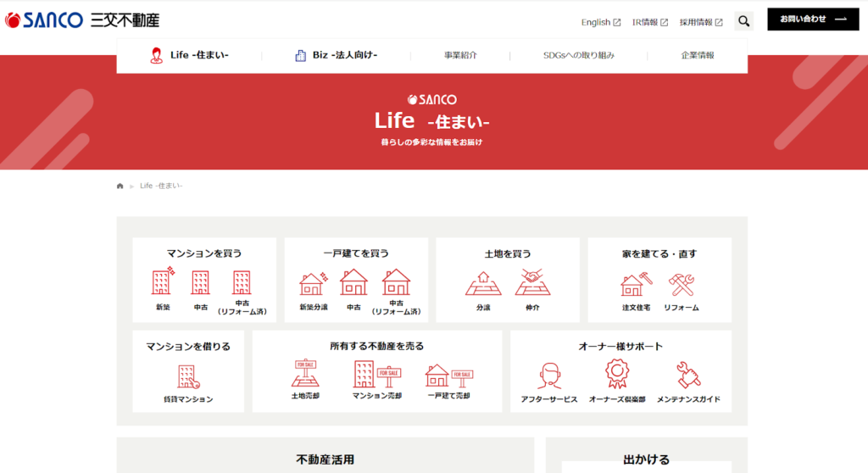The height and width of the screenshot is (473, 868).
Task: Open Life -住まい- navigation tab
Action: pyautogui.click(x=189, y=55)
